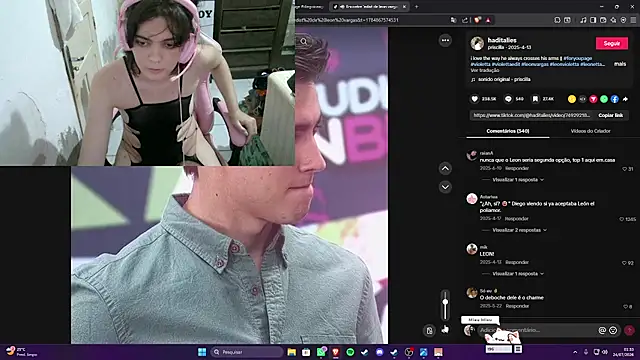Click the search magnifier on the video

point(304,41)
